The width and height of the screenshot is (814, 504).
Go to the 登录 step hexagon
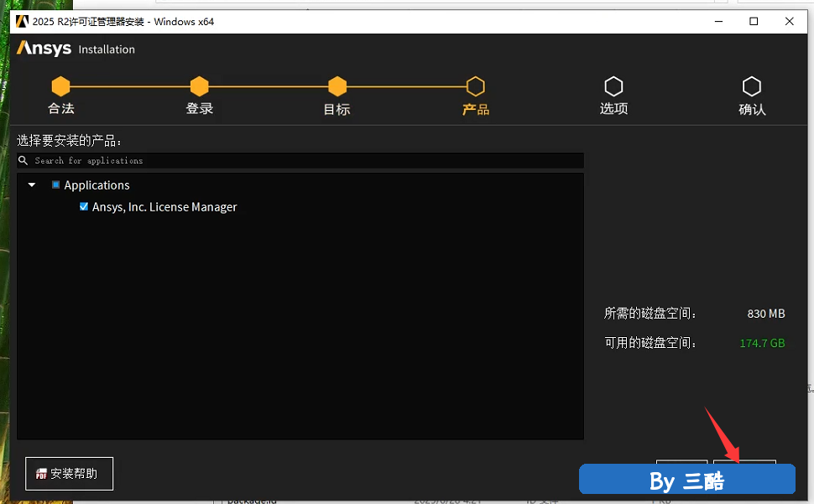click(x=200, y=86)
